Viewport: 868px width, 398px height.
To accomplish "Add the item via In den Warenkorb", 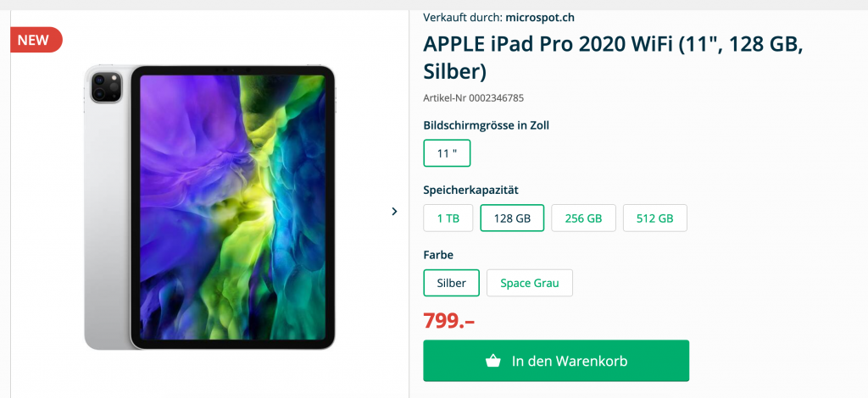I will click(x=556, y=361).
